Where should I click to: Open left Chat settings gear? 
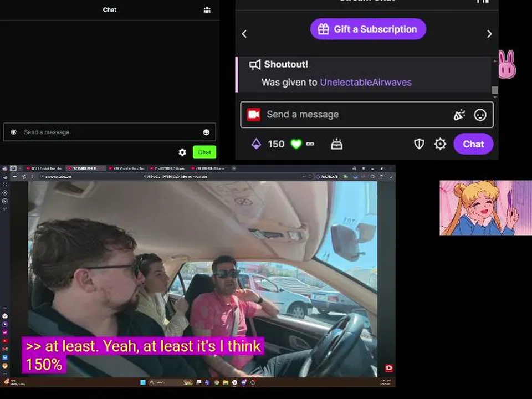click(182, 152)
